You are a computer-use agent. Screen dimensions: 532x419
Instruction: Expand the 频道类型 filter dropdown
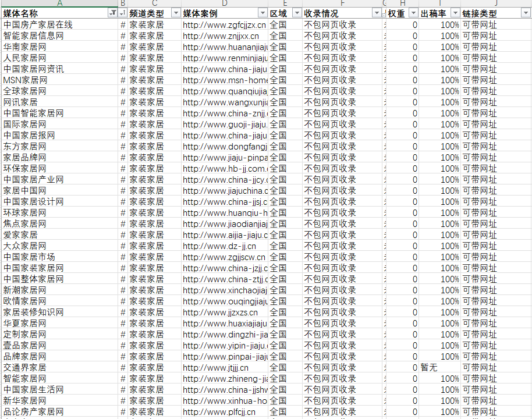coord(175,13)
